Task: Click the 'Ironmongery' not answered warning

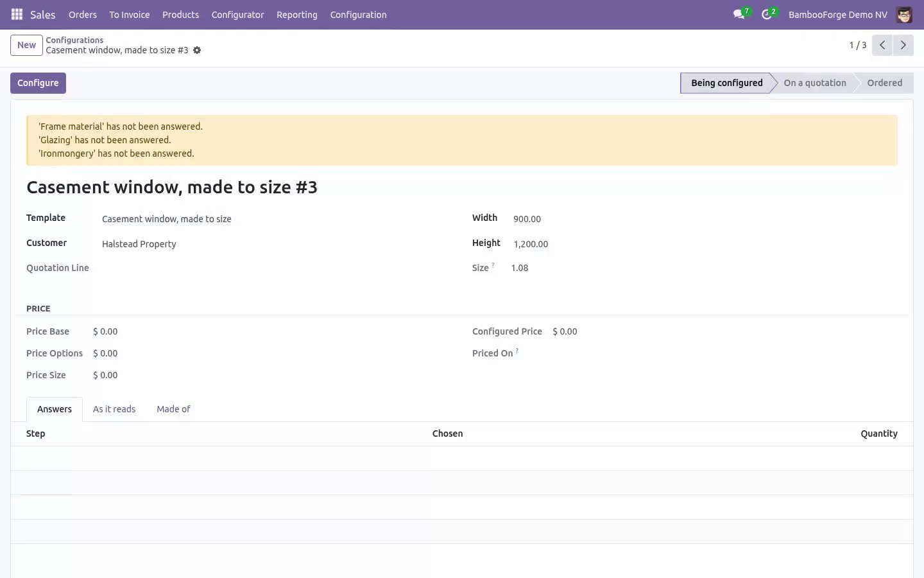Action: (x=116, y=153)
